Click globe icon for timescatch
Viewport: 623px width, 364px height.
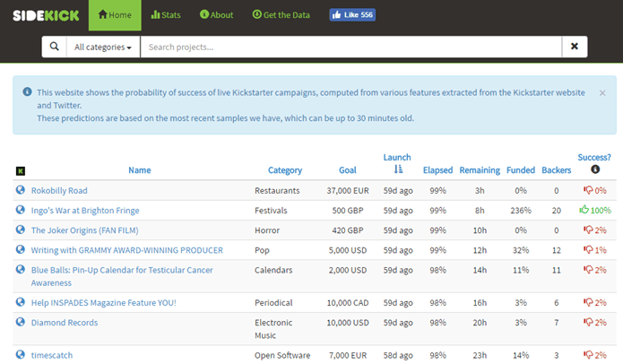[x=21, y=354]
